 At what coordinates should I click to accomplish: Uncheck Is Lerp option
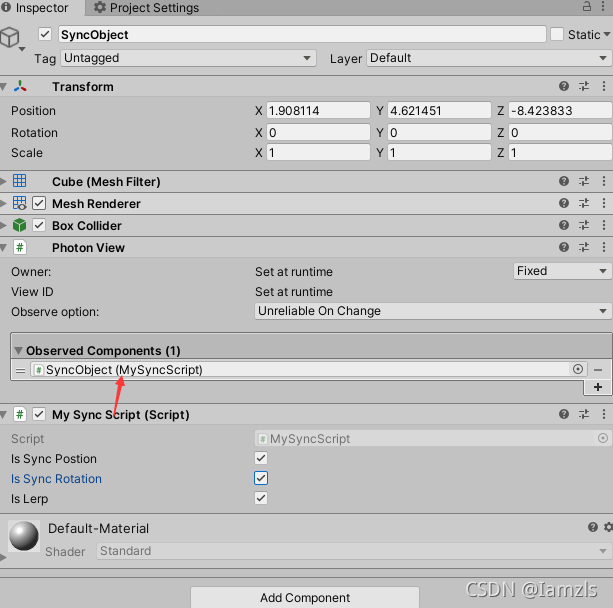tap(261, 498)
